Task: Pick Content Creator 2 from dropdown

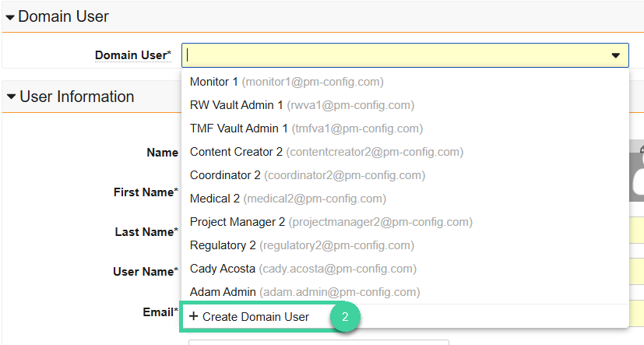Action: pos(405,152)
